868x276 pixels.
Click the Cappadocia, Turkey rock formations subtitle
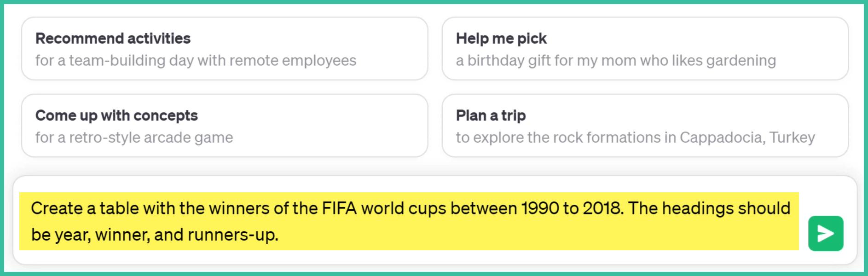pos(635,138)
